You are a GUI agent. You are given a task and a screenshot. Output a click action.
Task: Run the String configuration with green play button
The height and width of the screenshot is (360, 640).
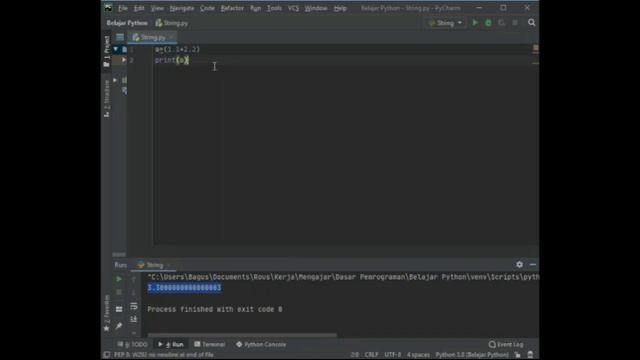pos(475,23)
